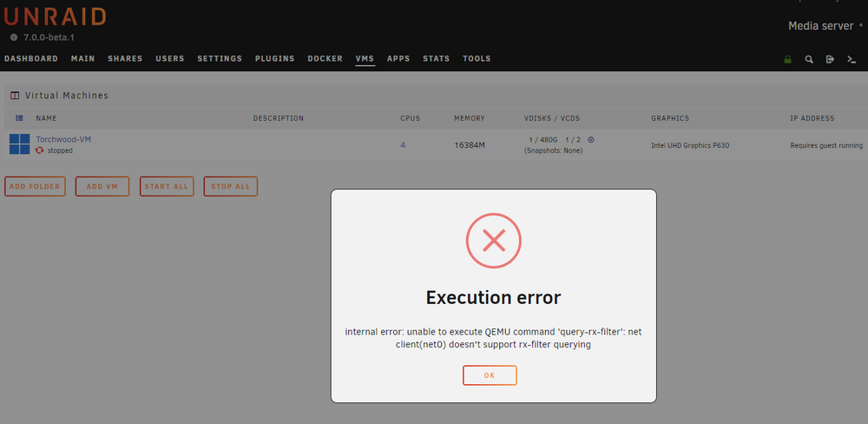868x424 pixels.
Task: Open the PLUGINS page
Action: point(274,59)
